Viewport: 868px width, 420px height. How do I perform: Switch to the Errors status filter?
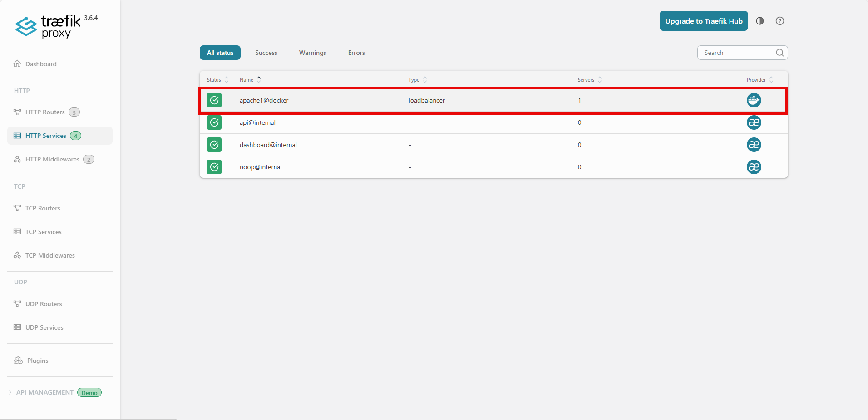[356, 53]
